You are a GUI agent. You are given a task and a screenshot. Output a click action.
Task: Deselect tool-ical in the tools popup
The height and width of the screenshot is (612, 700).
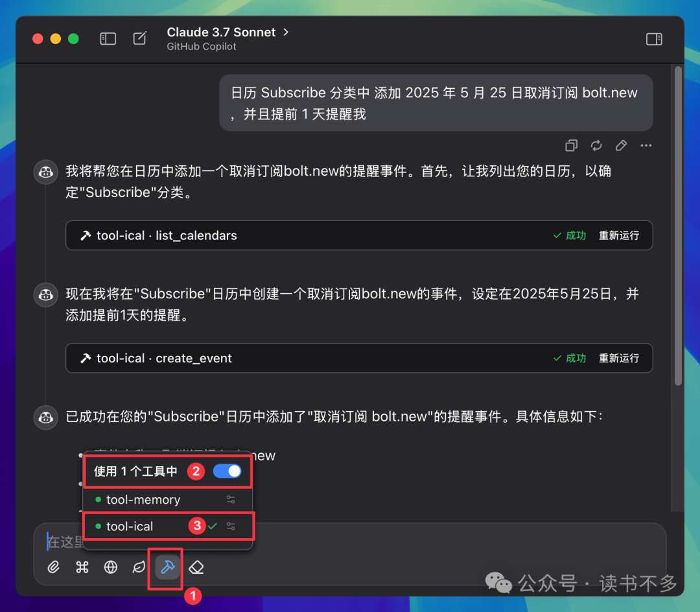click(x=168, y=526)
